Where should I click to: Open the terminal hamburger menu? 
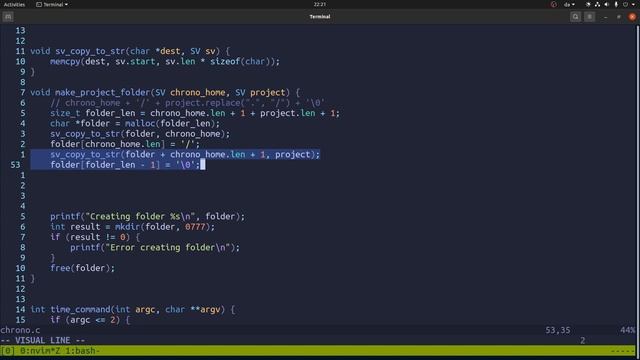(x=589, y=17)
